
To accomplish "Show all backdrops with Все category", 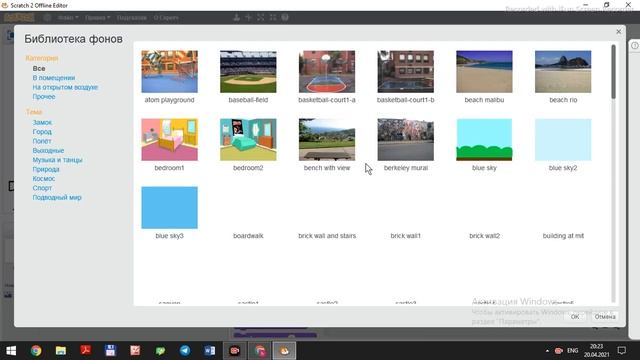I will point(39,69).
